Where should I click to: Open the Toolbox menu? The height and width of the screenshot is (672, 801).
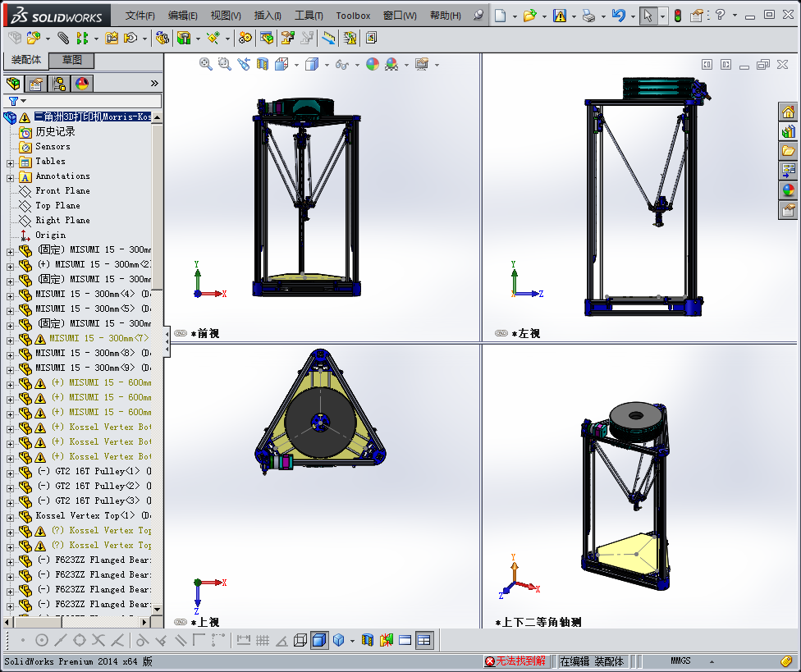coord(353,15)
